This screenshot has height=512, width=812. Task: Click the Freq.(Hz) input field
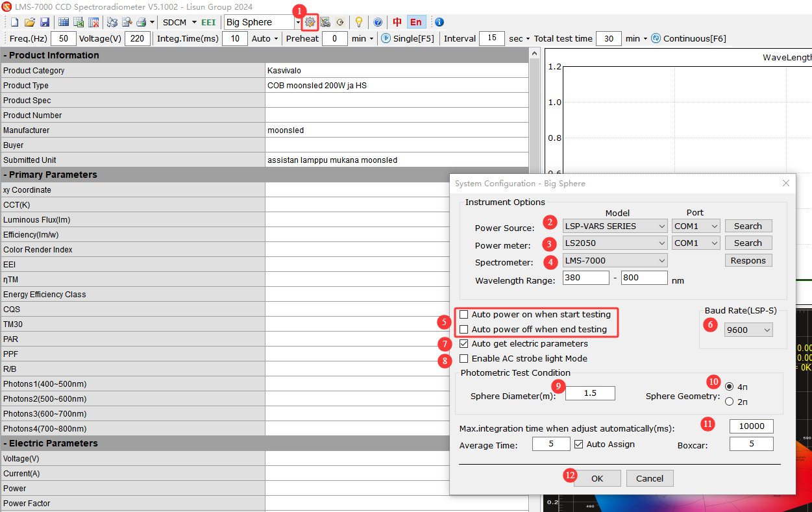coord(63,38)
